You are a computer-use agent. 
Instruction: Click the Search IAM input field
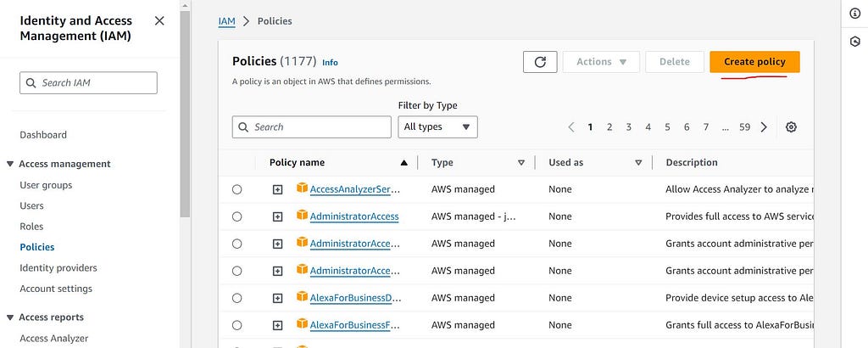click(88, 82)
